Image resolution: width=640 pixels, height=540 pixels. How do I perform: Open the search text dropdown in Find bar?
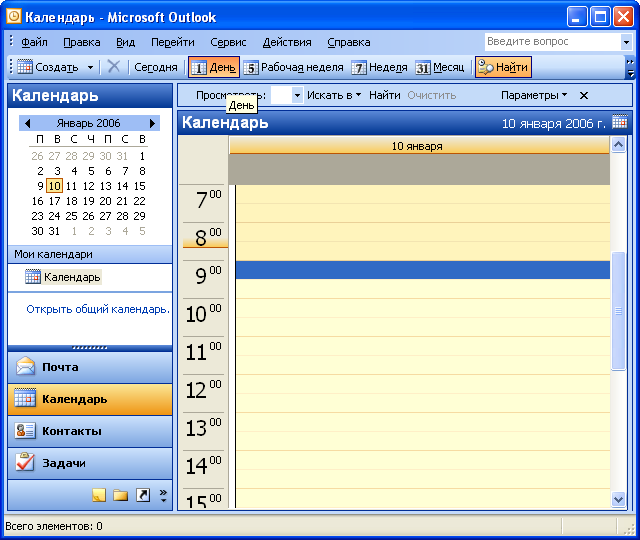tap(298, 96)
